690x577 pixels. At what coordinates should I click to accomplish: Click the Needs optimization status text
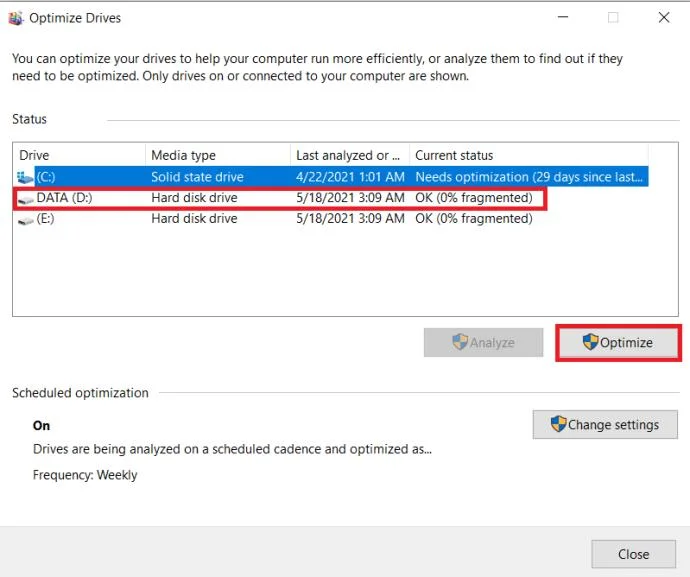point(529,177)
